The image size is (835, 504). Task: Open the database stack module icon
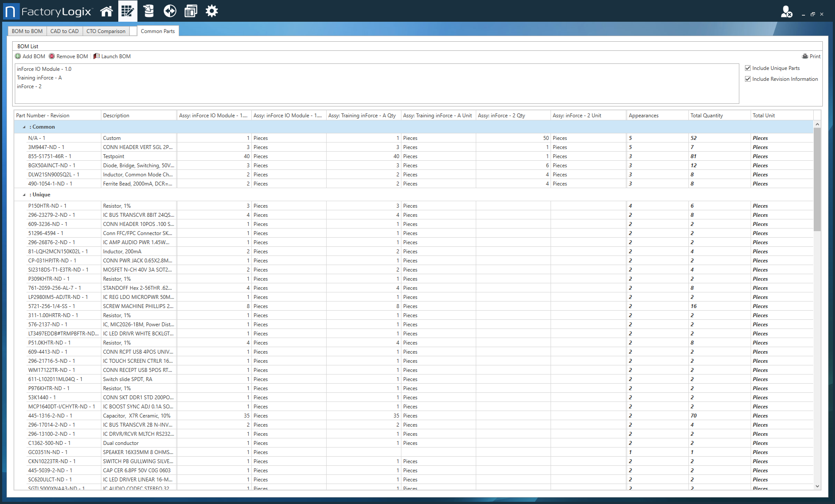[x=149, y=11]
